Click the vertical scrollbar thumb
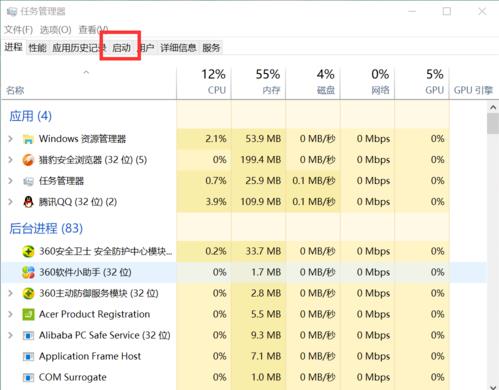Viewport: 499px width, 390px height. pyautogui.click(x=493, y=123)
